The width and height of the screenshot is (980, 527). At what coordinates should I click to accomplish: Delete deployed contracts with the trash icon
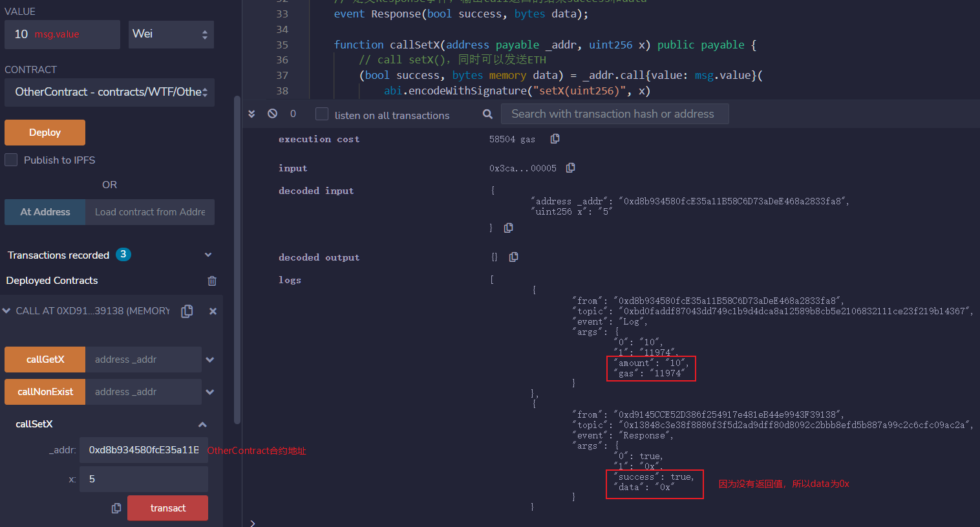click(x=211, y=280)
